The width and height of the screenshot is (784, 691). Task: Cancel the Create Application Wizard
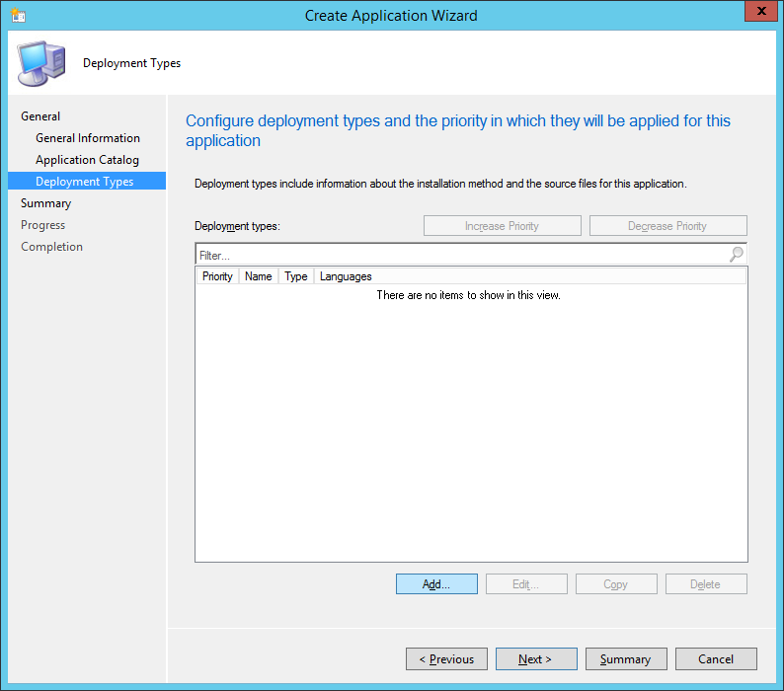pos(716,659)
